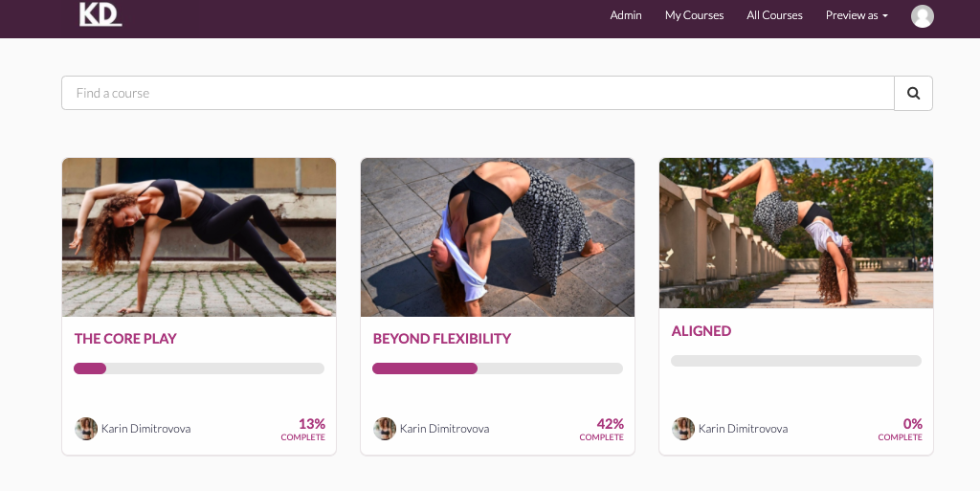Open THE CORE PLAY course title

click(125, 339)
